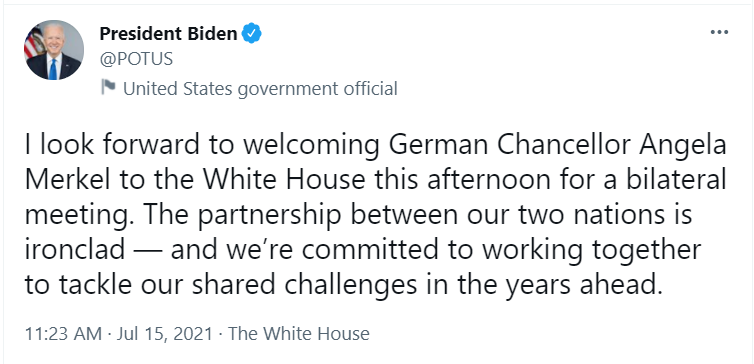Click the United States government official label

tap(260, 89)
